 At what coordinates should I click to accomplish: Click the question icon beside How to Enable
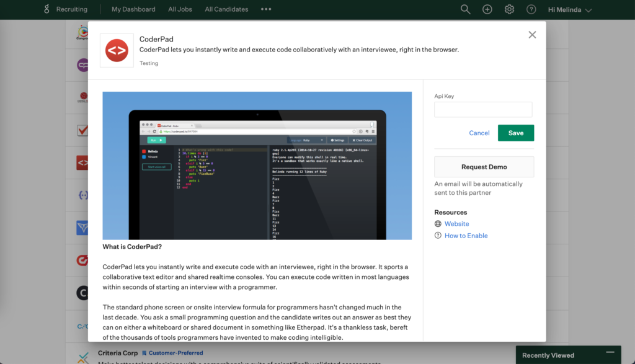tap(438, 235)
